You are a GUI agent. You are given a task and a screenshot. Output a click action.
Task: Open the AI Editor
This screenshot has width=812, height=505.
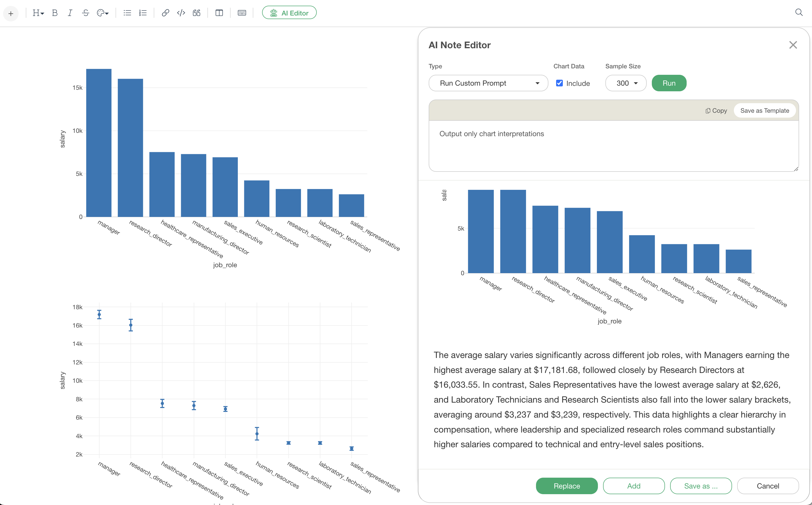click(x=289, y=13)
